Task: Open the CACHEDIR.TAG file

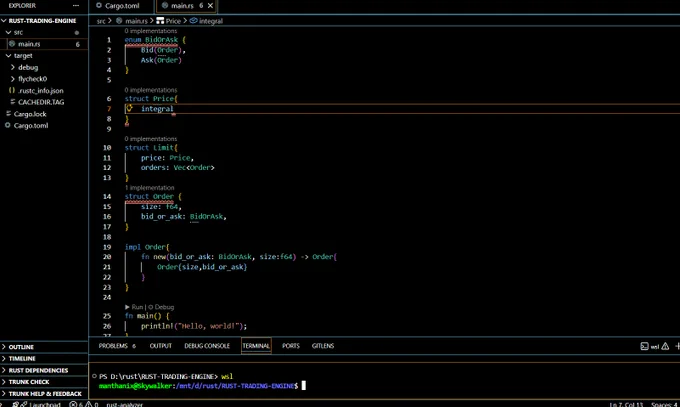Action: click(43, 102)
